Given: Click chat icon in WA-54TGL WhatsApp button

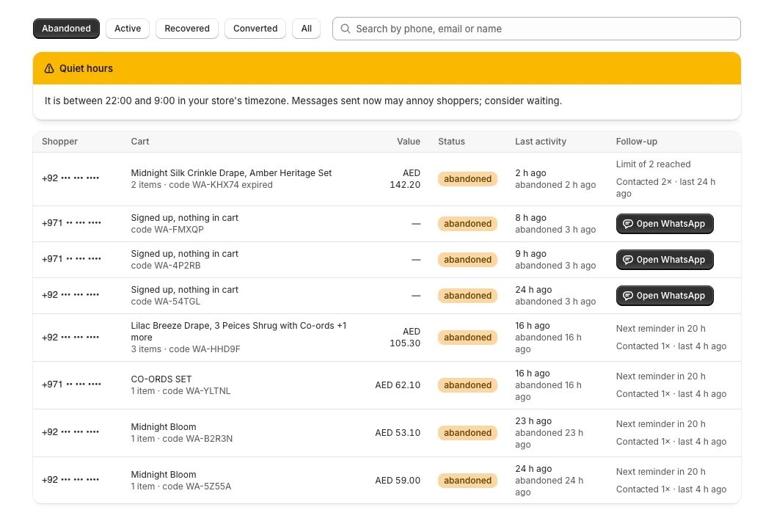Looking at the screenshot, I should coord(628,296).
